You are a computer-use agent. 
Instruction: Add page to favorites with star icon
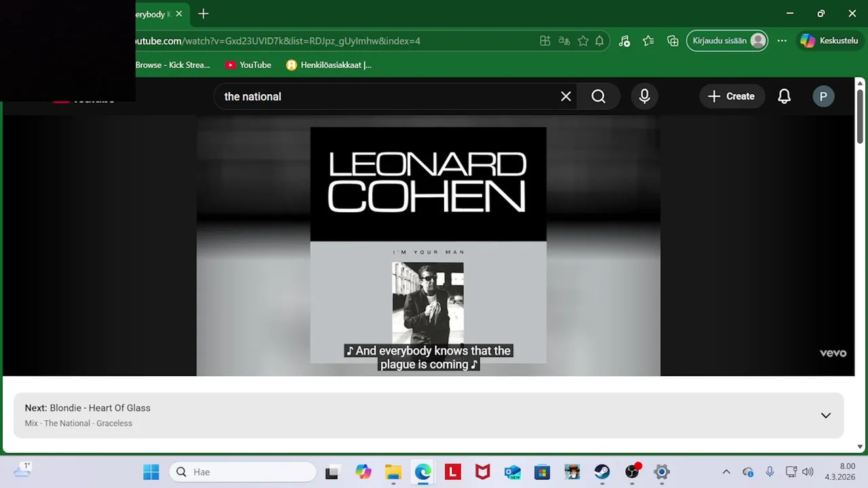tap(583, 41)
